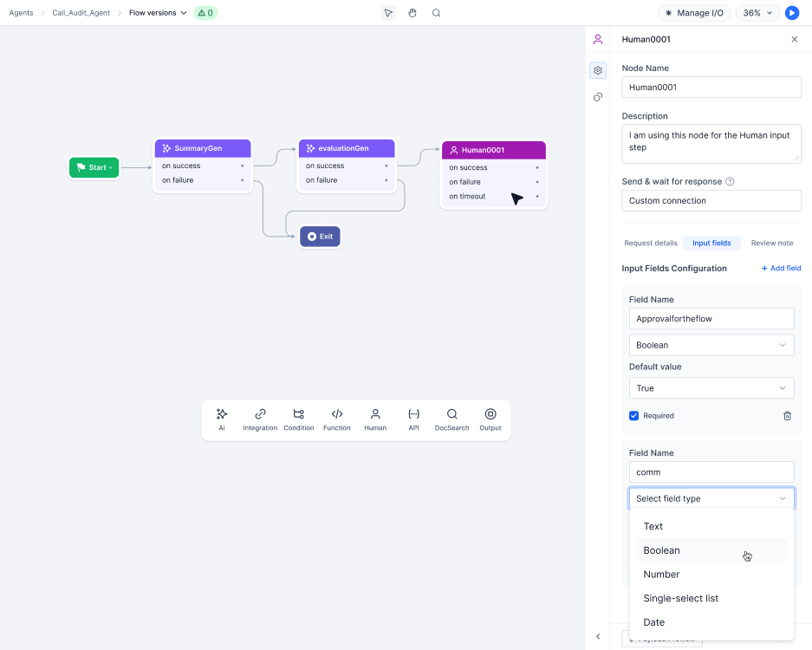Select the API node tool
Viewport: 812px width, 650px height.
pyautogui.click(x=413, y=419)
